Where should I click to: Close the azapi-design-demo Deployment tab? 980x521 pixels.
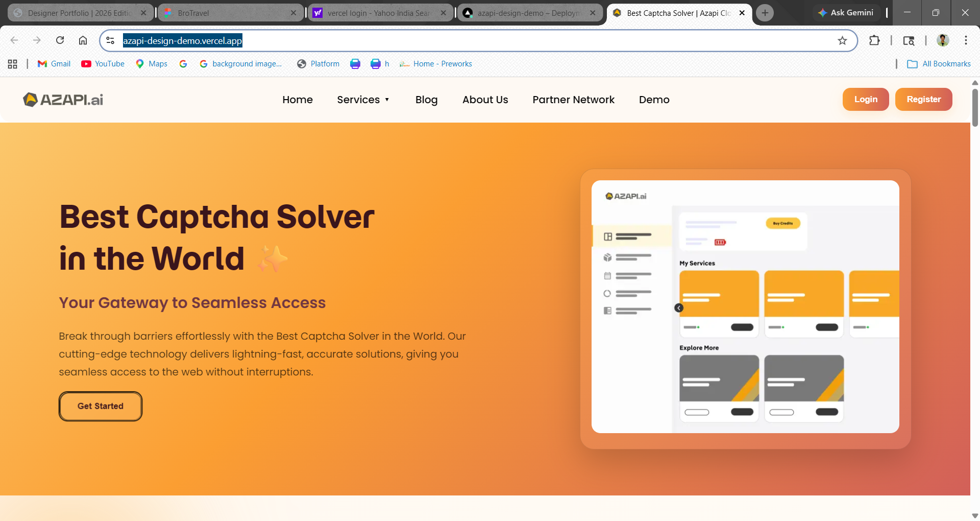click(593, 13)
